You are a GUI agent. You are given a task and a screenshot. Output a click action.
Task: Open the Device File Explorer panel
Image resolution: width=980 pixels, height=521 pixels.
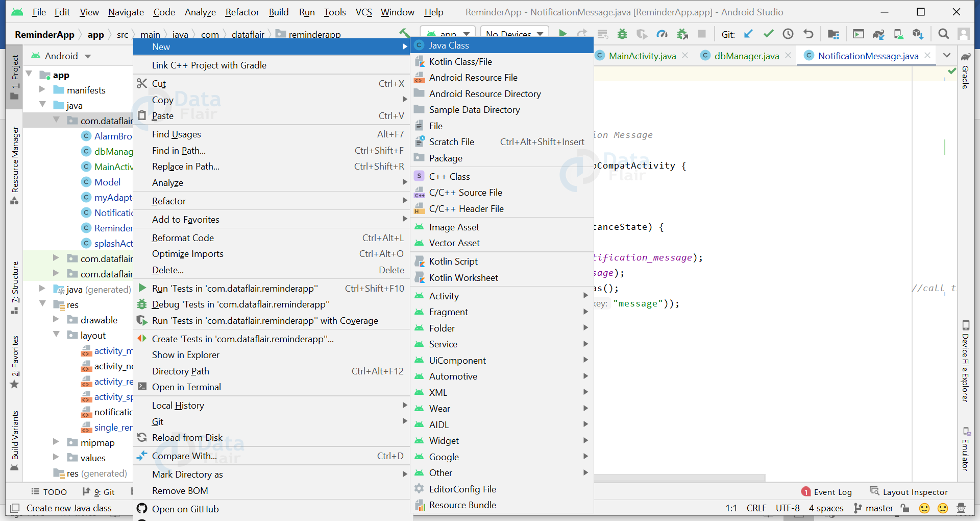pyautogui.click(x=965, y=362)
